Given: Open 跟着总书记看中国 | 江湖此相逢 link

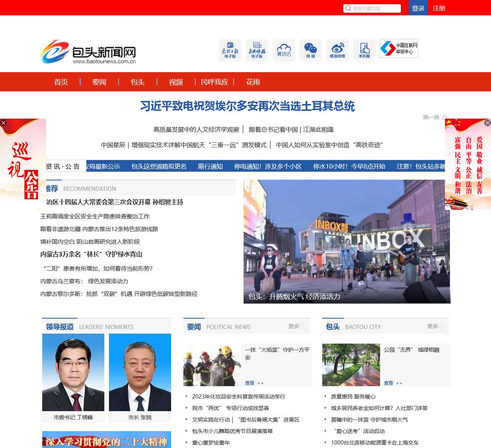Looking at the screenshot, I should pyautogui.click(x=291, y=129).
